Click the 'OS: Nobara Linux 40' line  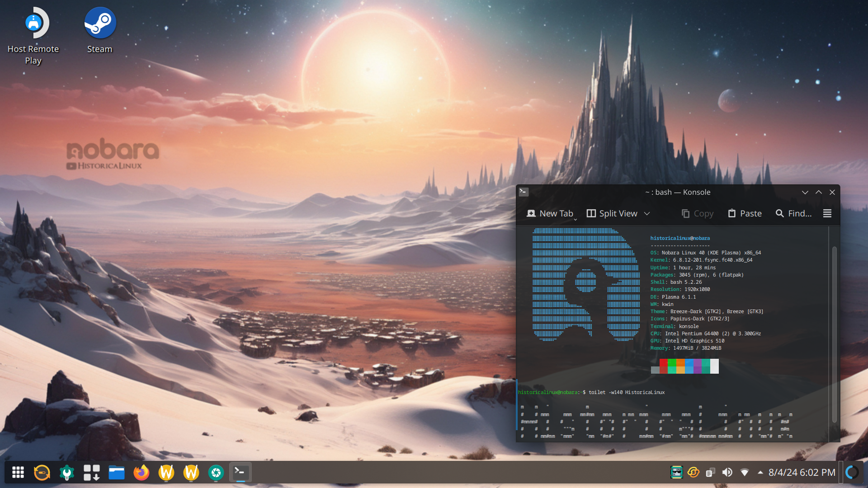[x=706, y=253]
